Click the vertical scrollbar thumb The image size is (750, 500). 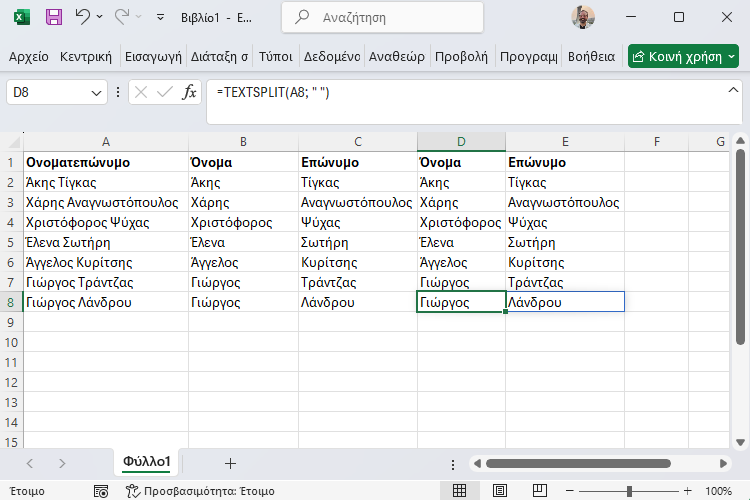(740, 246)
